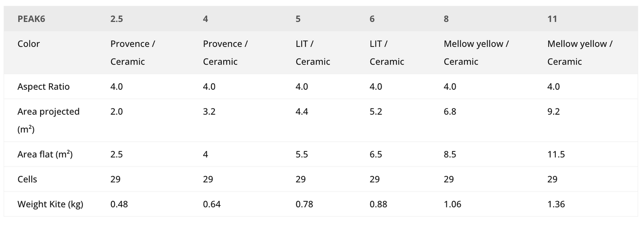Select the Aspect Ratio row label
The image size is (644, 230).
[x=43, y=87]
